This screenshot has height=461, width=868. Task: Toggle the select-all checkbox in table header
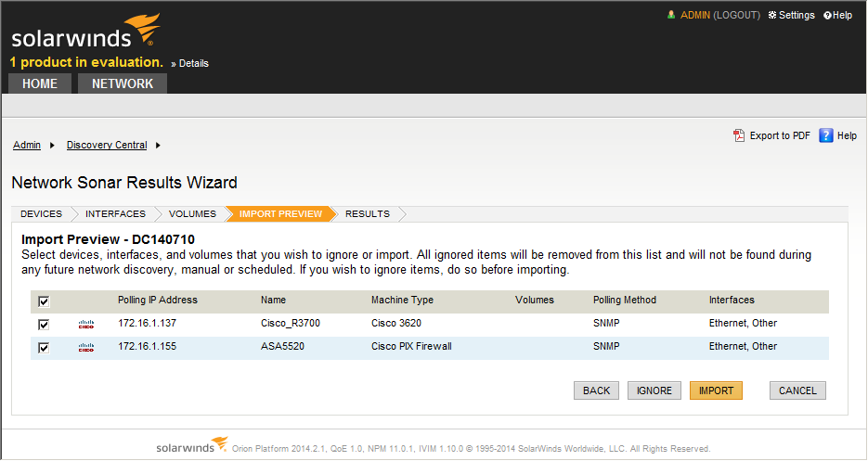click(x=44, y=301)
